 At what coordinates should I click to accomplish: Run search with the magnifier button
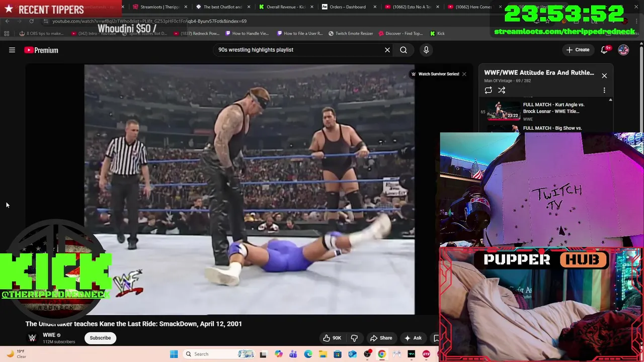(x=404, y=50)
